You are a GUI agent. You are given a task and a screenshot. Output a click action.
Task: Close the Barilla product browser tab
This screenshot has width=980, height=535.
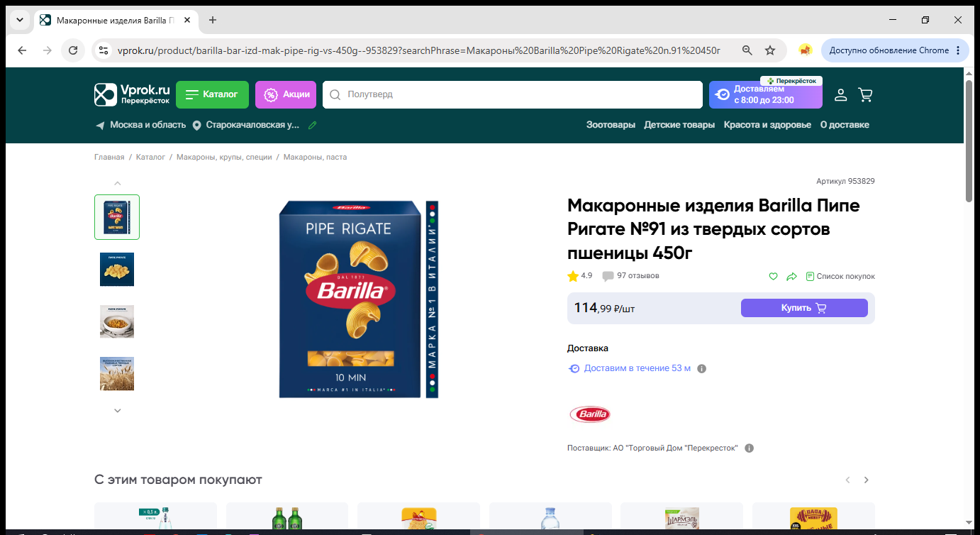[187, 20]
